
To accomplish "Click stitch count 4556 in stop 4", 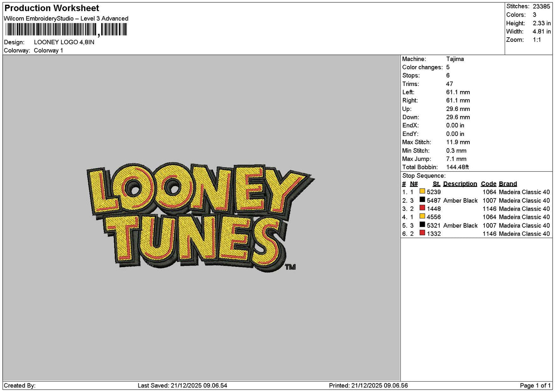I will pyautogui.click(x=434, y=217).
